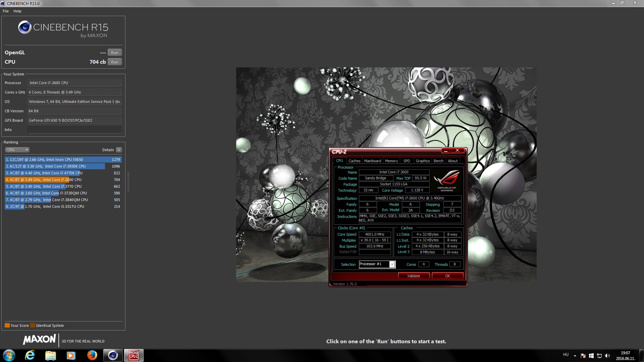This screenshot has height=362, width=644.
Task: Click the ROG CPU-Z taskbar icon
Action: (x=134, y=355)
